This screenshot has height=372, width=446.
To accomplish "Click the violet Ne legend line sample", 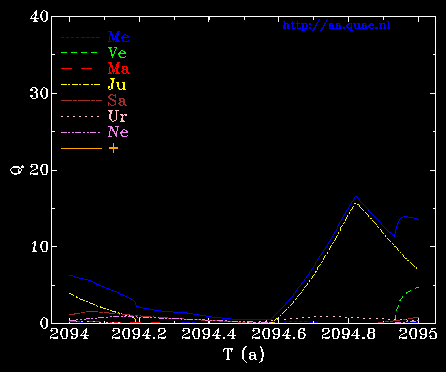I will pyautogui.click(x=81, y=132).
